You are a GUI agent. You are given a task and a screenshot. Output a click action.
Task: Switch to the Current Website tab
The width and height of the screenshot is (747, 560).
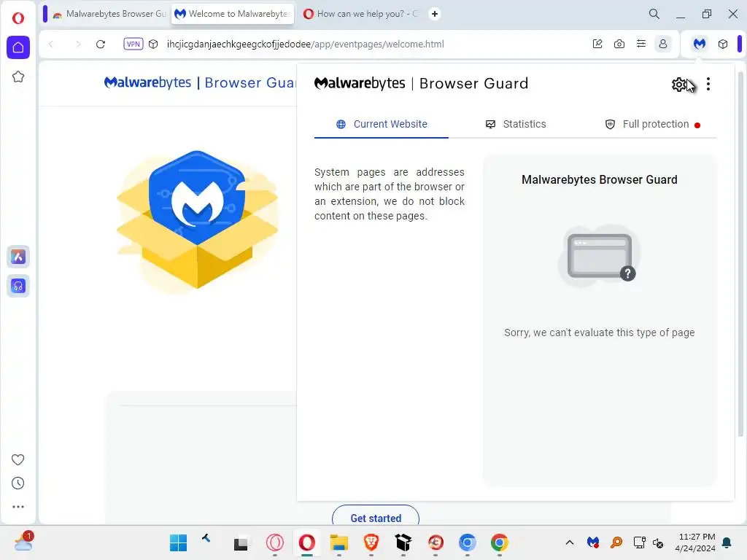[381, 124]
